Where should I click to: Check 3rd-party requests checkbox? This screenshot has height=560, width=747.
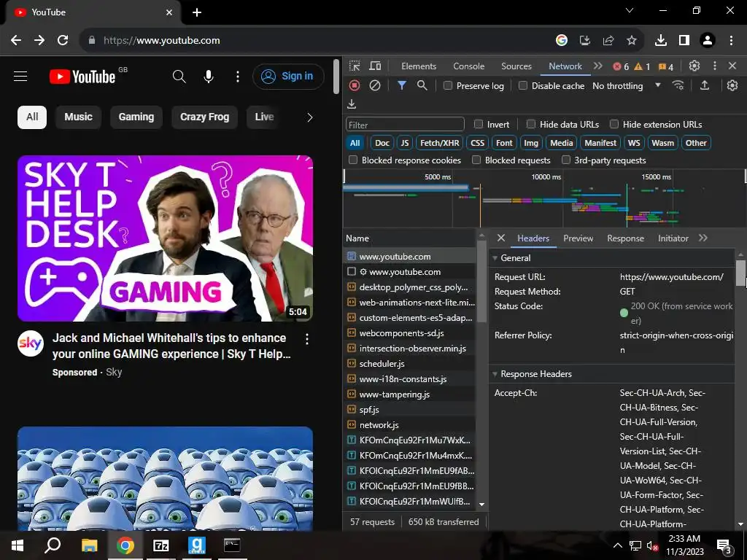565,160
